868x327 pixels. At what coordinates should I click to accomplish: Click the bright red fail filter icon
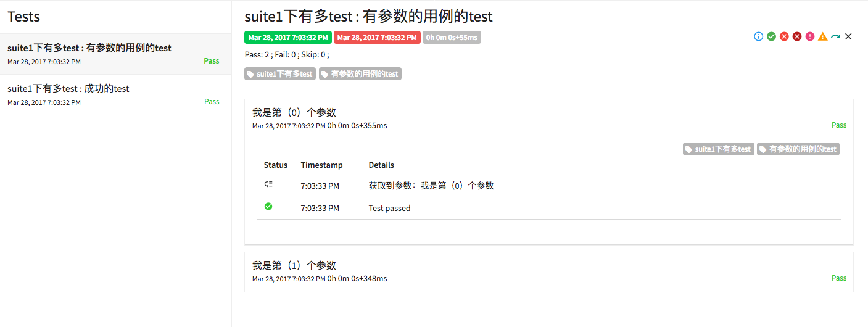tap(784, 37)
